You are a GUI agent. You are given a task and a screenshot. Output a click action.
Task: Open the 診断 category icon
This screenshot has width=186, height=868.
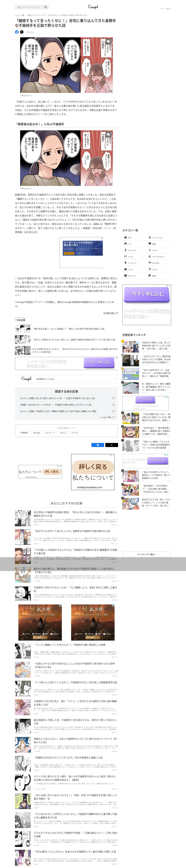[x=150, y=276]
